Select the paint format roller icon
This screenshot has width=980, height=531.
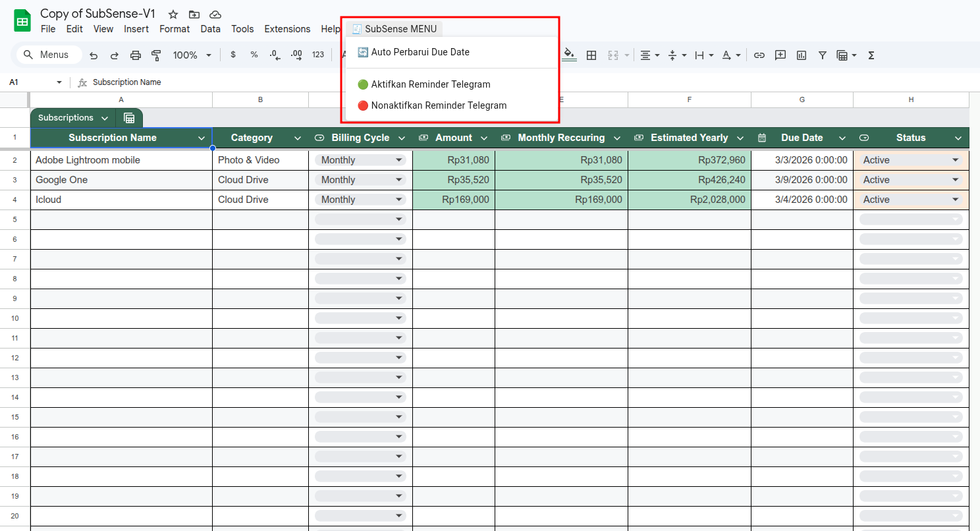click(156, 55)
